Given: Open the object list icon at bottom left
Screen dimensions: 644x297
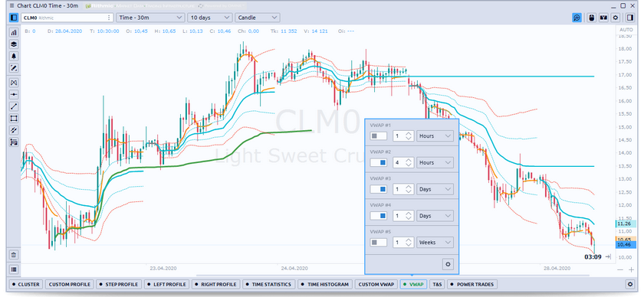Looking at the screenshot, I should (14, 269).
